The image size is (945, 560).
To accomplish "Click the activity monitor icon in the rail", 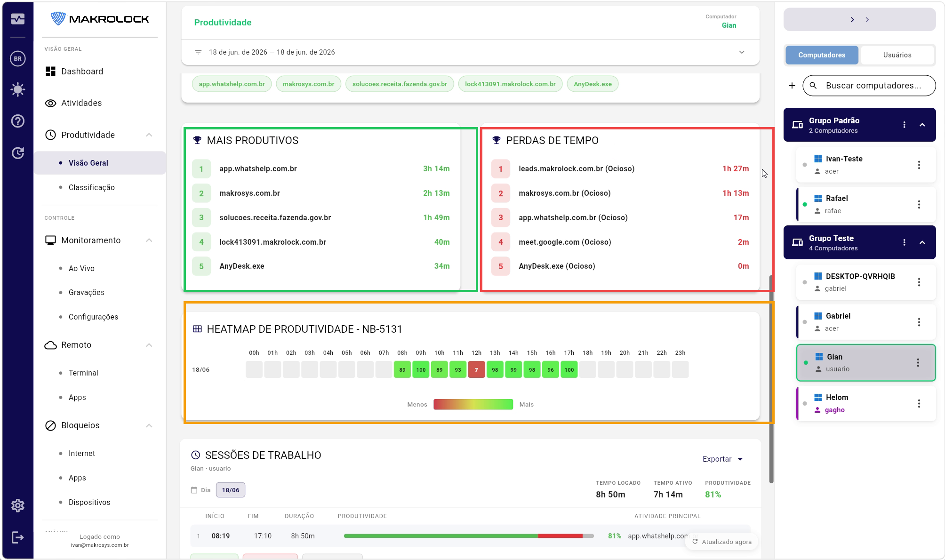I will click(18, 19).
